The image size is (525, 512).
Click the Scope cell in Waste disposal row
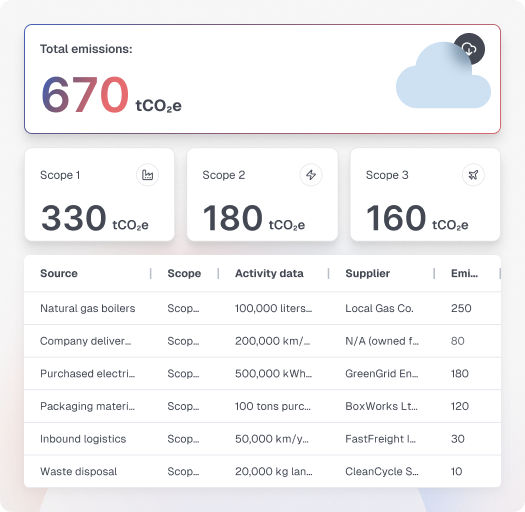pos(183,471)
